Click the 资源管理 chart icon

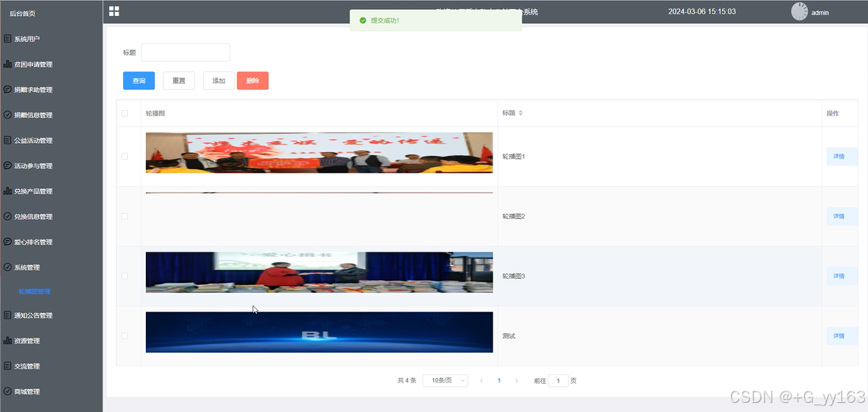click(7, 341)
